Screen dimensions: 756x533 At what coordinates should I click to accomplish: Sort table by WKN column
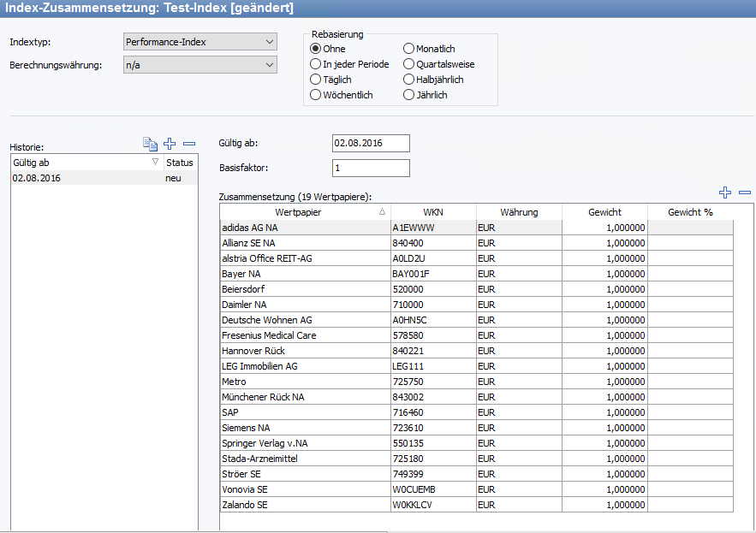[433, 212]
